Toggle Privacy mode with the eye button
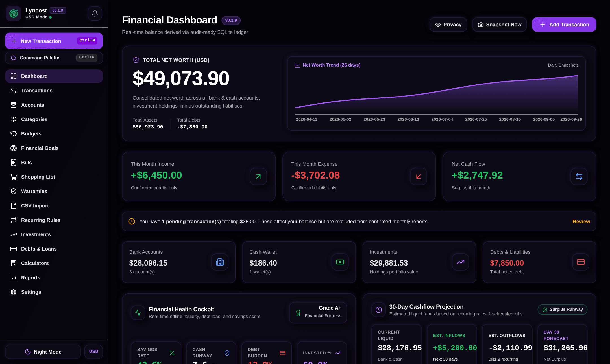 pos(448,25)
